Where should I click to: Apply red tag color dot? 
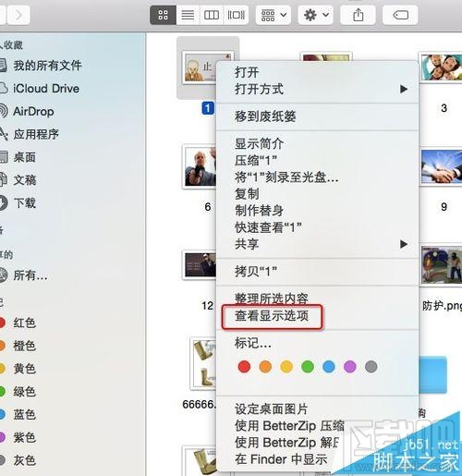[x=244, y=367]
